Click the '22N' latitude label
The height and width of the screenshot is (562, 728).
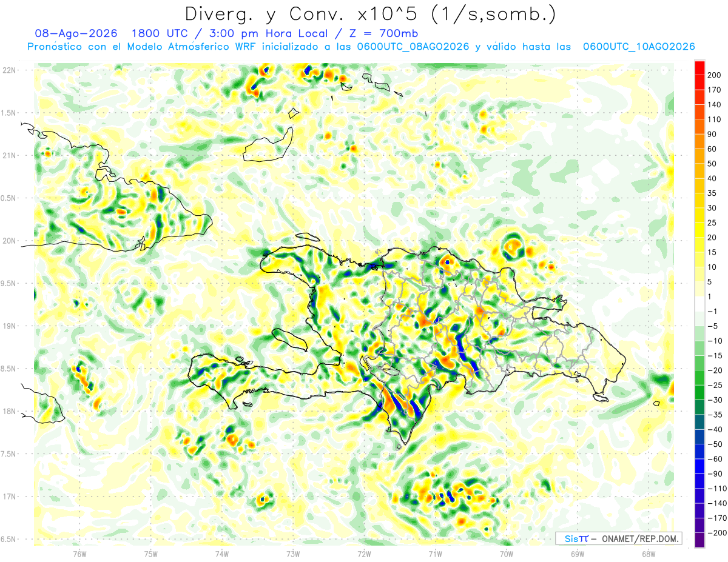pos(9,70)
